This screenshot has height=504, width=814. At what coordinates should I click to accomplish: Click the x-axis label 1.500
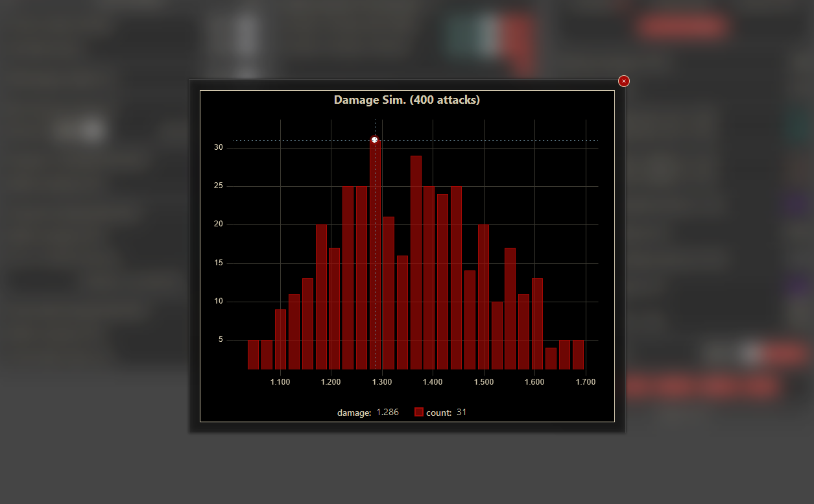[x=484, y=382]
